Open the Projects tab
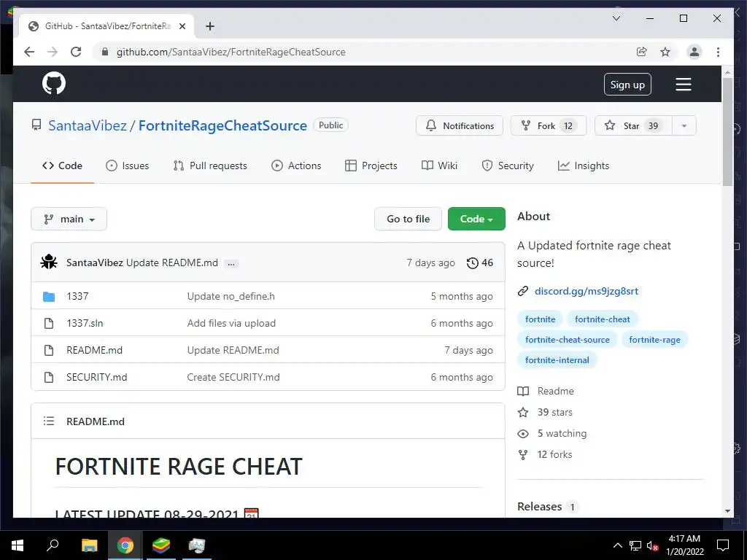The height and width of the screenshot is (560, 747). [x=371, y=166]
